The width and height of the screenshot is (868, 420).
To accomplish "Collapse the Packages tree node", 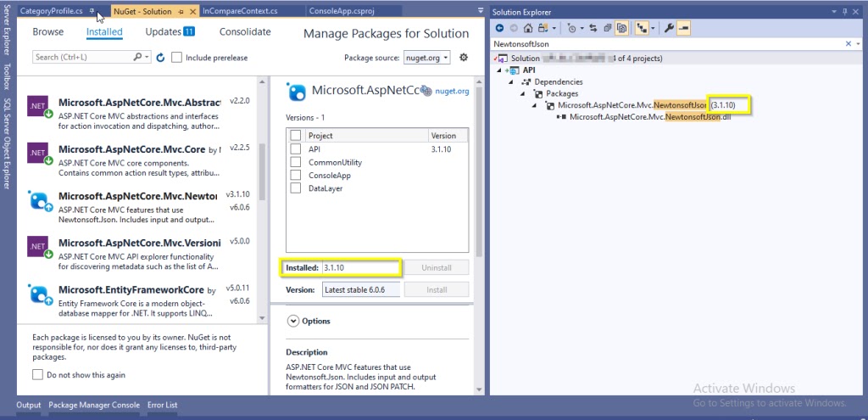I will click(x=523, y=93).
